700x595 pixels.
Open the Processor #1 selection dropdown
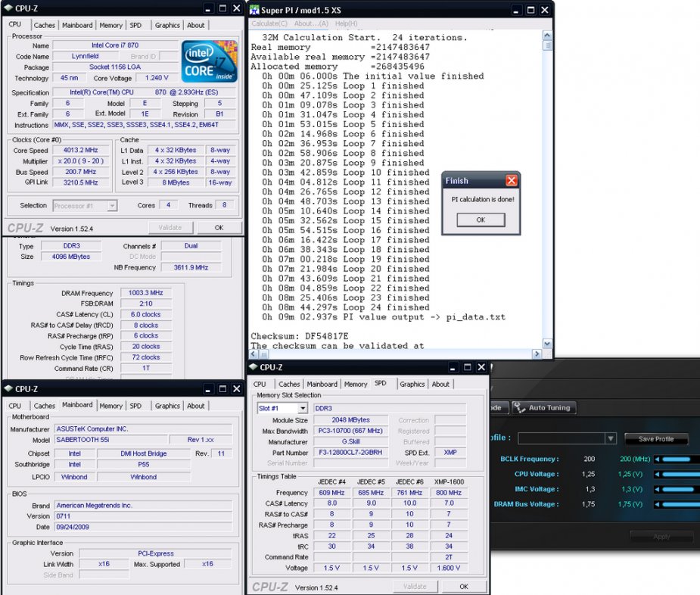point(112,205)
